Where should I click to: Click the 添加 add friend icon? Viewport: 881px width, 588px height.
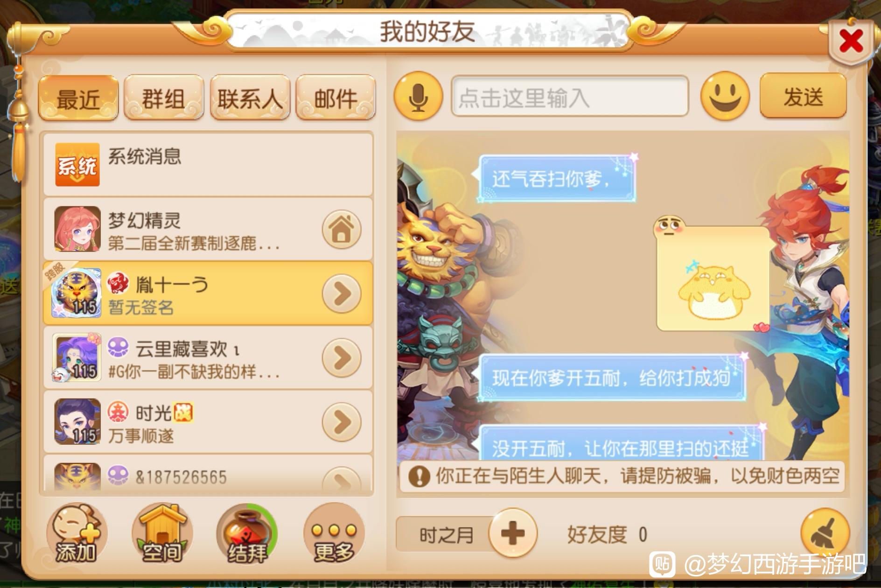tap(77, 533)
